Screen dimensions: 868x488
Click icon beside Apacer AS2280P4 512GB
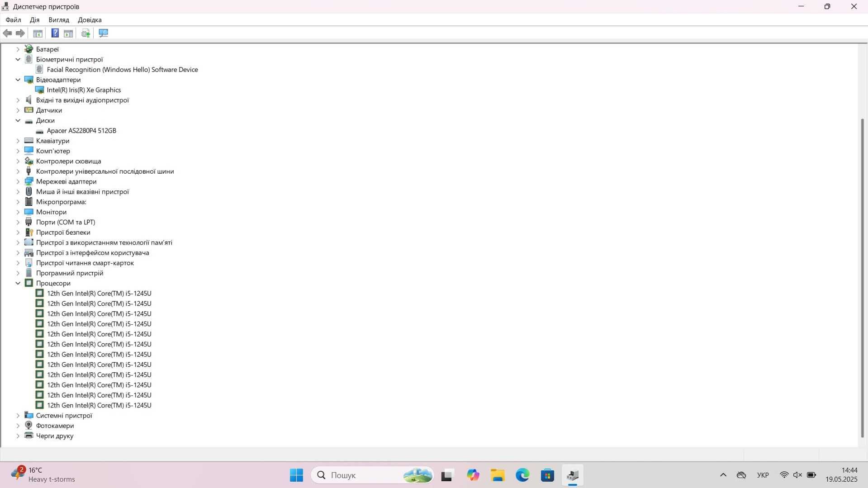click(x=40, y=131)
